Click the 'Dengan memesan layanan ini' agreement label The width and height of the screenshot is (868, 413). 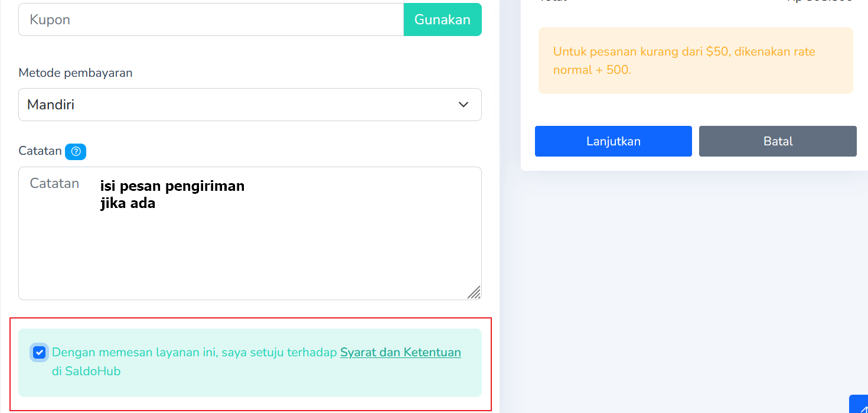pos(195,353)
